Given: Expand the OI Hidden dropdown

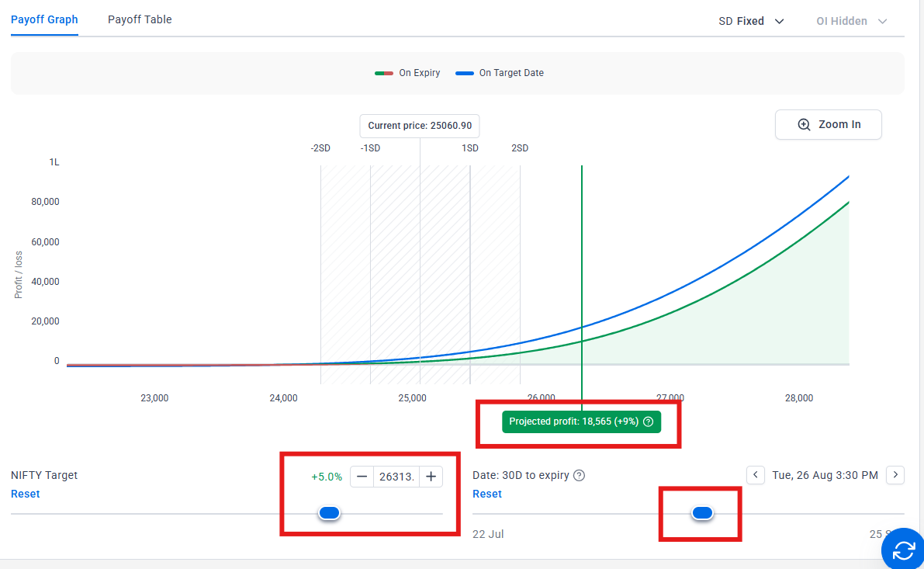Looking at the screenshot, I should pyautogui.click(x=851, y=21).
